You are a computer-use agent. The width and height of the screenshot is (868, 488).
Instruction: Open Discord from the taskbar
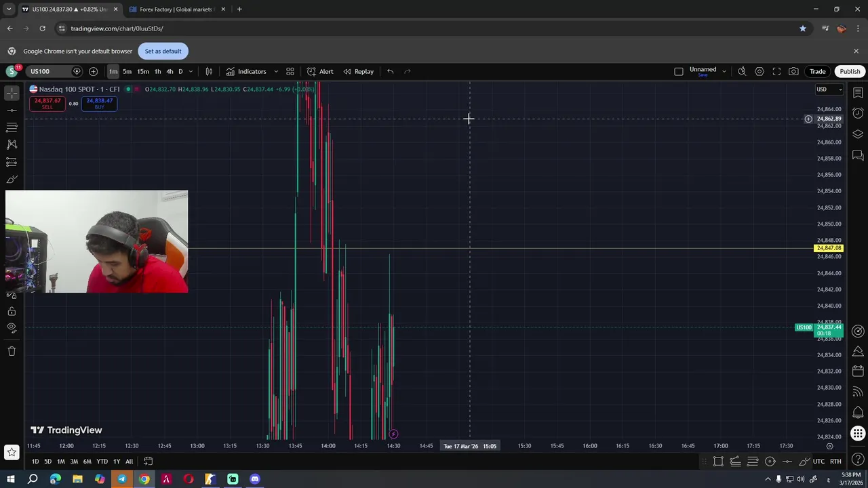tap(255, 479)
